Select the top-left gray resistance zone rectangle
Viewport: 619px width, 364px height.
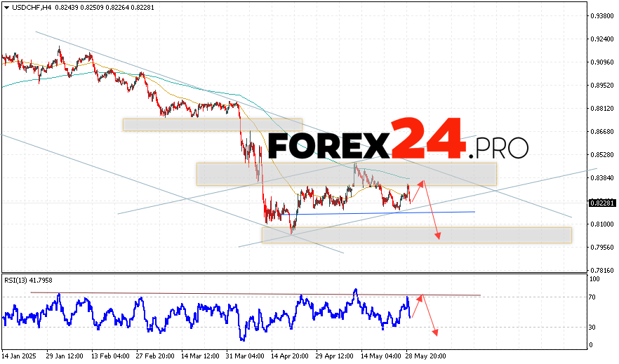pyautogui.click(x=212, y=125)
